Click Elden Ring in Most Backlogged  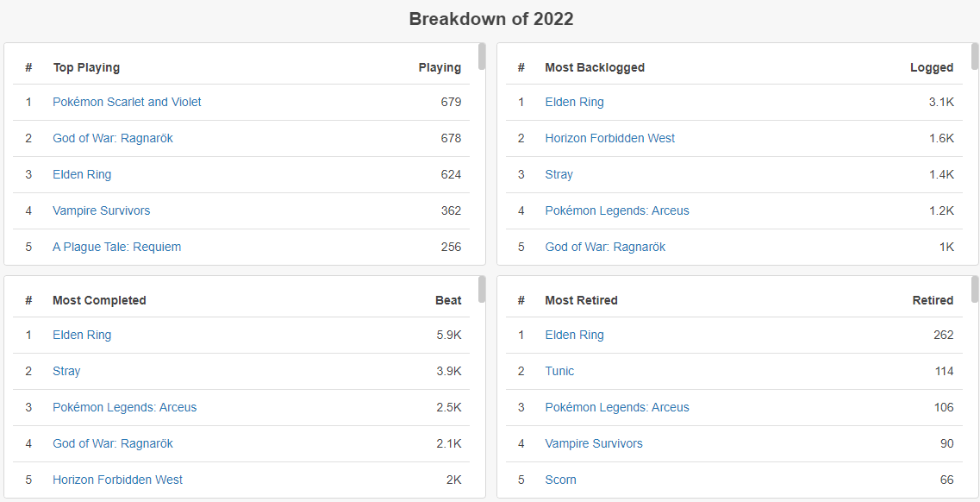pyautogui.click(x=574, y=102)
